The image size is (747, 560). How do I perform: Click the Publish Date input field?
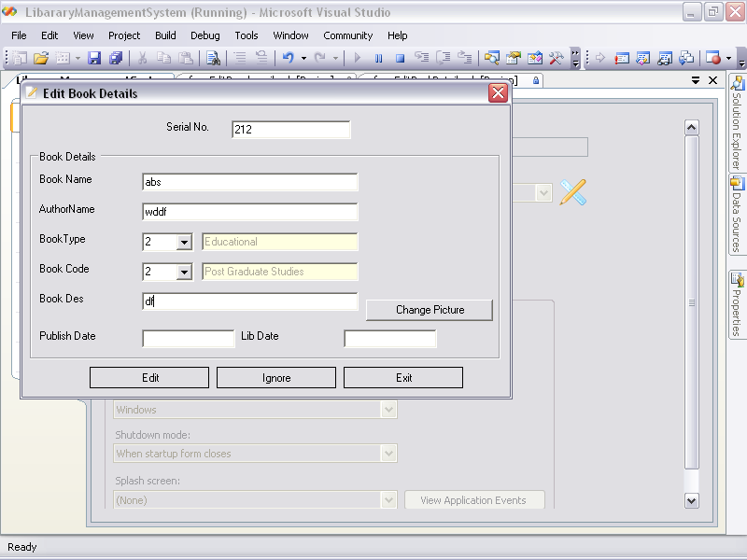pos(189,339)
